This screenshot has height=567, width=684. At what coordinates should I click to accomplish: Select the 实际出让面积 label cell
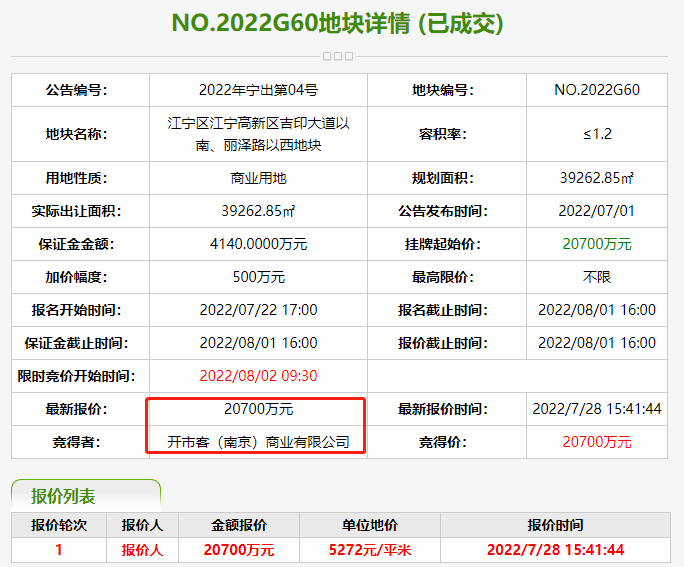coord(80,211)
